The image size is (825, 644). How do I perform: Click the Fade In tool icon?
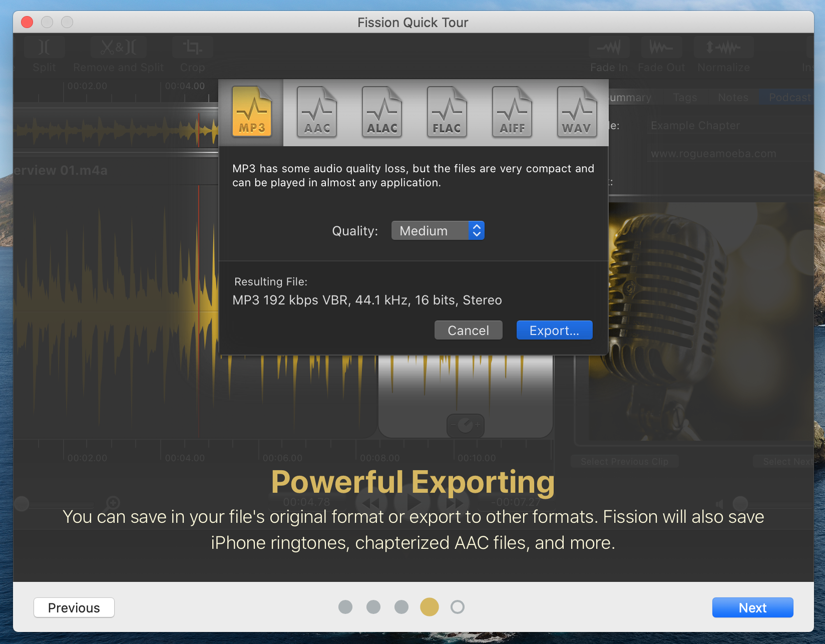click(609, 48)
